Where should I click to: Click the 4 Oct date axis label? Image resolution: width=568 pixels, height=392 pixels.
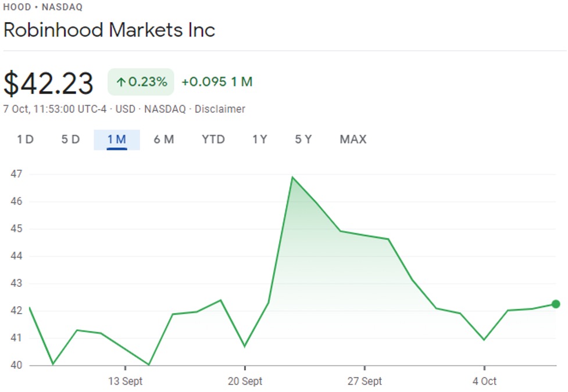pyautogui.click(x=484, y=382)
